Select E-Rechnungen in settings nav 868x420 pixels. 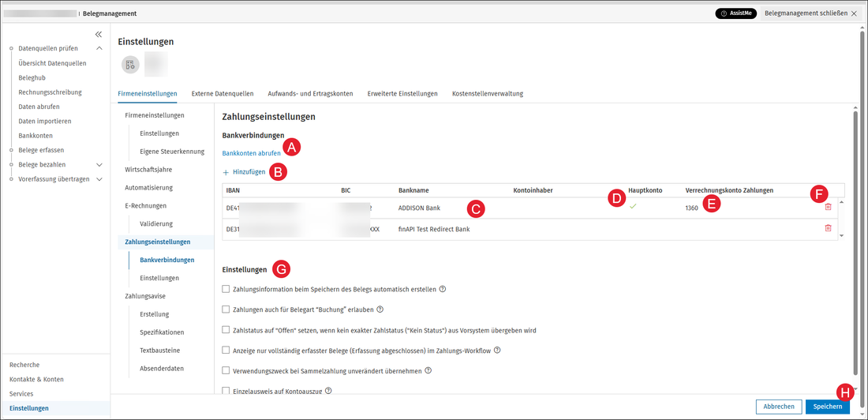[146, 205]
